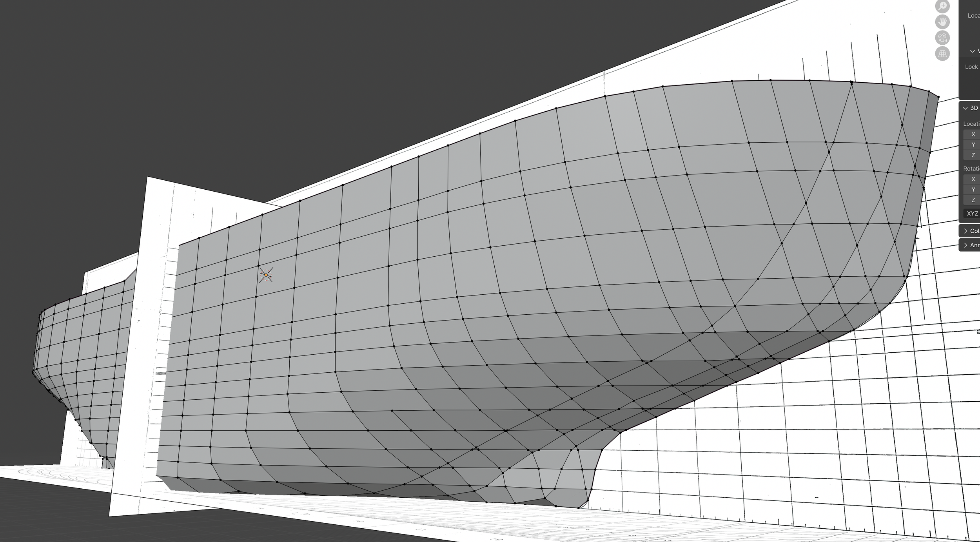Screen dimensions: 980x542
Task: Edit the 3D Cursor Location Y value
Action: [x=973, y=145]
